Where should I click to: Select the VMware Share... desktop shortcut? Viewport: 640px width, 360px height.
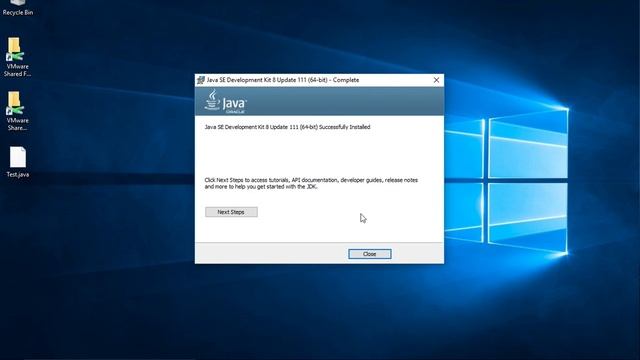17,111
